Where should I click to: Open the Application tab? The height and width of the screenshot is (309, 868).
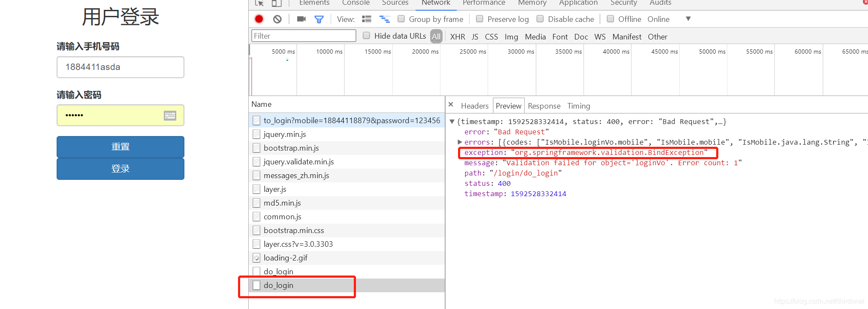pyautogui.click(x=578, y=3)
